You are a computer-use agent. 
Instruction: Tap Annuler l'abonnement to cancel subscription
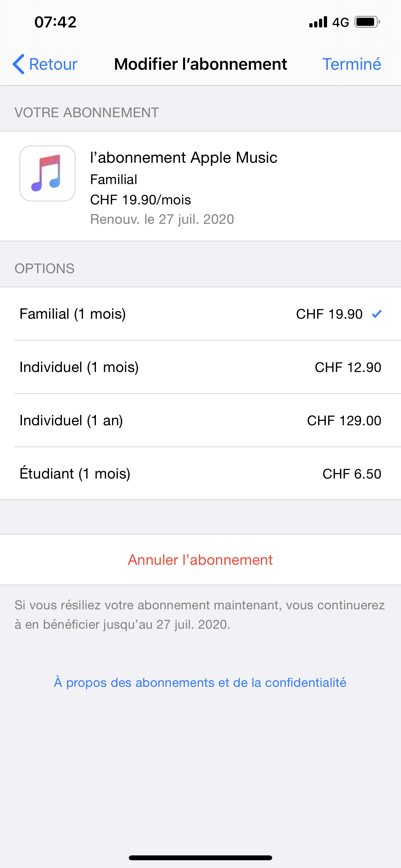pyautogui.click(x=200, y=560)
